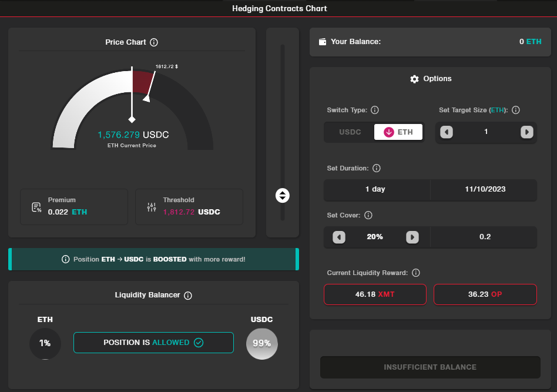The image size is (557, 392).
Task: Click the Insufficient Balance button
Action: [x=430, y=367]
